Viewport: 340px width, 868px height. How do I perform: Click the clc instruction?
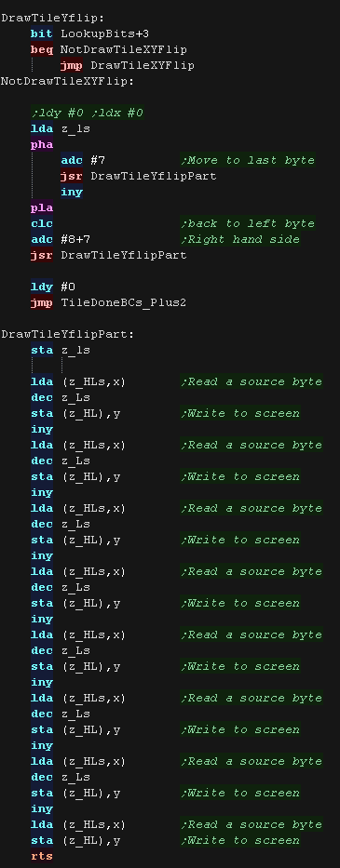42,223
